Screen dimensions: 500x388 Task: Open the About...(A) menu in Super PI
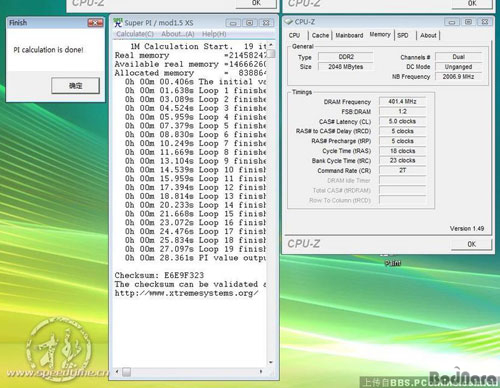(178, 34)
